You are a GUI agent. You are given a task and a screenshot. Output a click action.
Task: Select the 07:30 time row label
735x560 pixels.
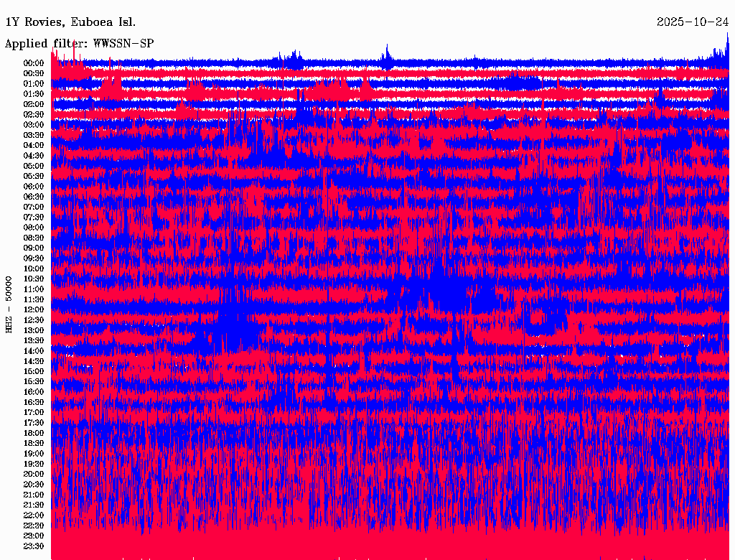[34, 218]
